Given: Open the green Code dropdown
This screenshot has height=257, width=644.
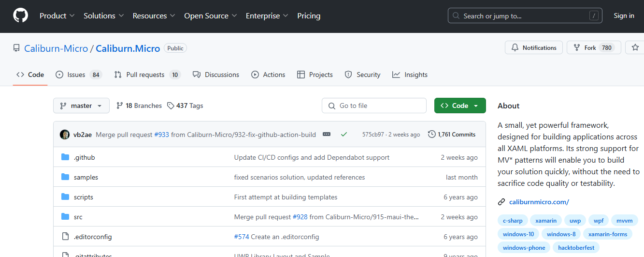Looking at the screenshot, I should (460, 106).
